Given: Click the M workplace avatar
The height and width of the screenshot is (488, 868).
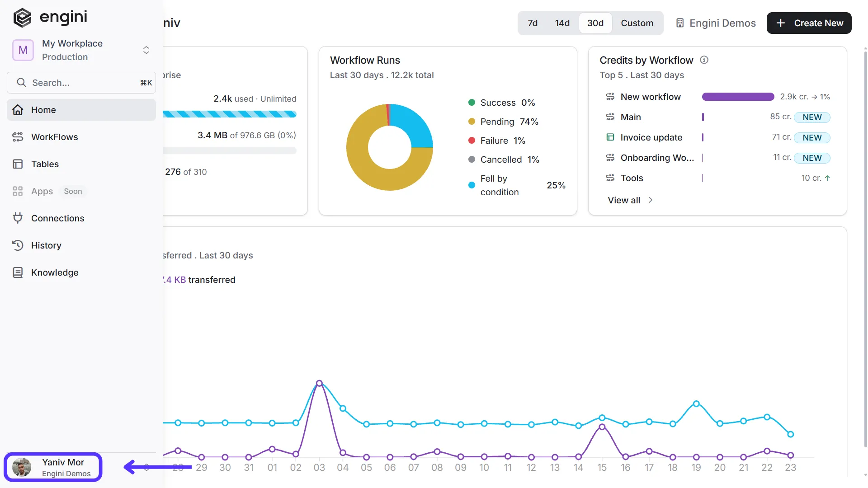Looking at the screenshot, I should point(23,50).
